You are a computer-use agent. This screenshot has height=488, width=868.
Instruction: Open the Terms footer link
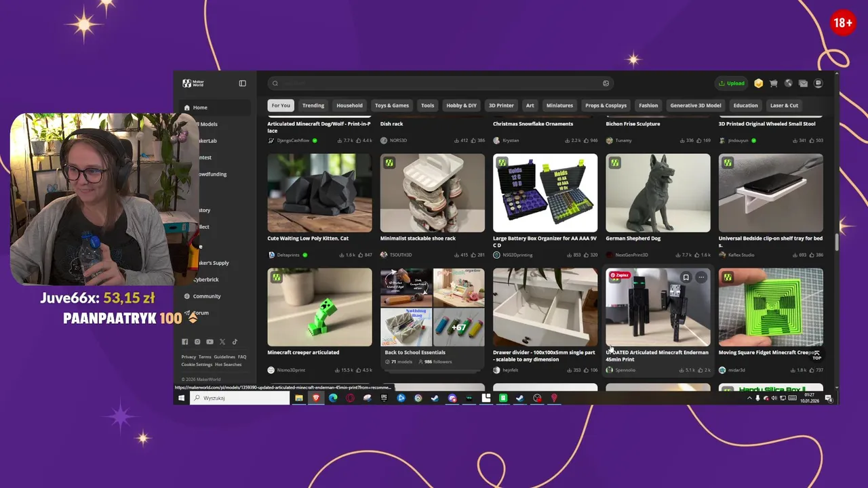tap(205, 357)
